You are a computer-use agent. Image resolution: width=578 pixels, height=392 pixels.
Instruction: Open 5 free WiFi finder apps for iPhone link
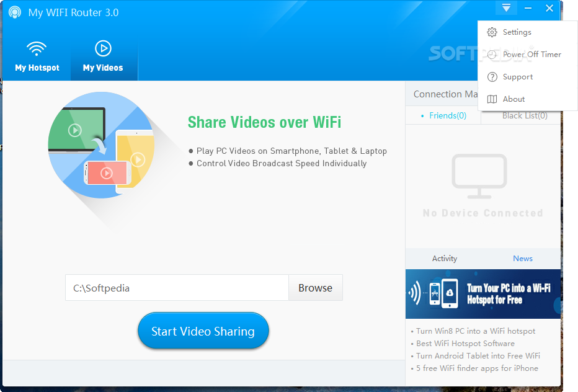coord(477,368)
